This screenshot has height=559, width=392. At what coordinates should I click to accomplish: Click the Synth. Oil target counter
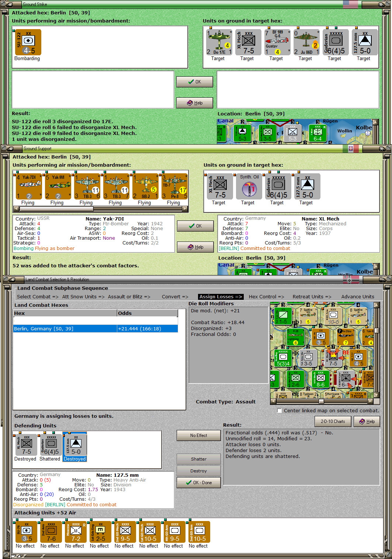249,187
